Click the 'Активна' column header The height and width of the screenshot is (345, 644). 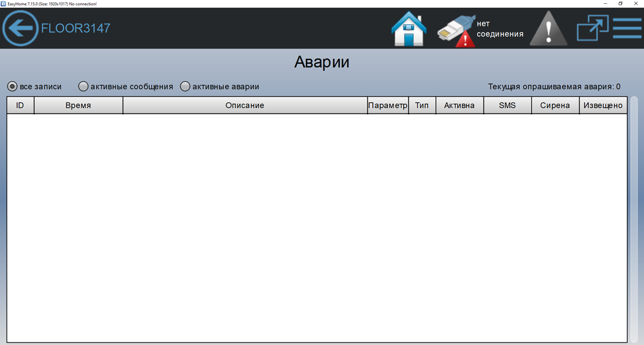(x=459, y=105)
